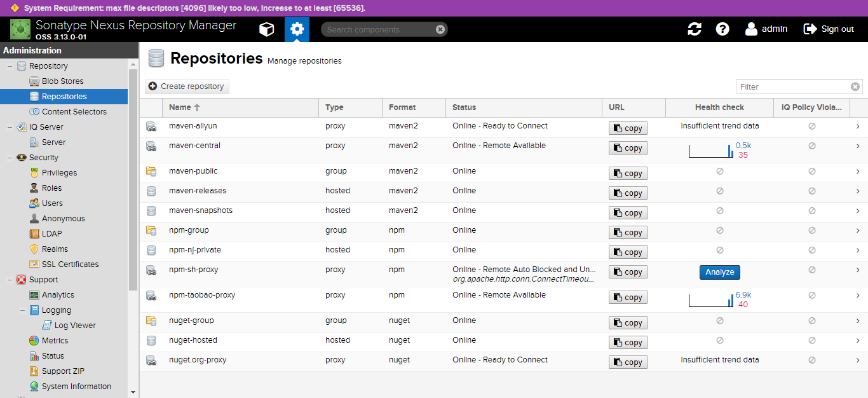Open Status in sidebar
Image resolution: width=868 pixels, height=398 pixels.
(53, 356)
